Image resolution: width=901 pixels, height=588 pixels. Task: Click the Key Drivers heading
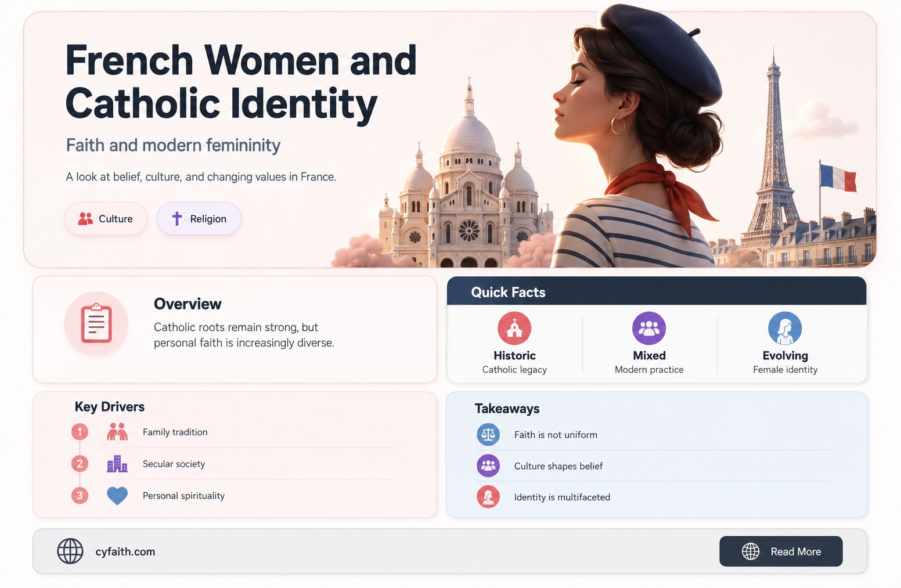coord(109,406)
